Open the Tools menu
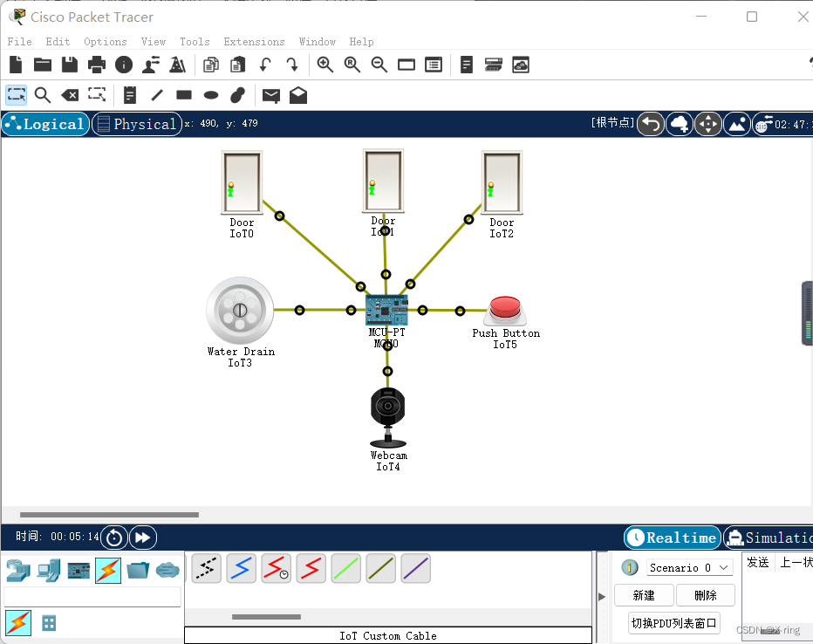The image size is (813, 644). point(195,42)
